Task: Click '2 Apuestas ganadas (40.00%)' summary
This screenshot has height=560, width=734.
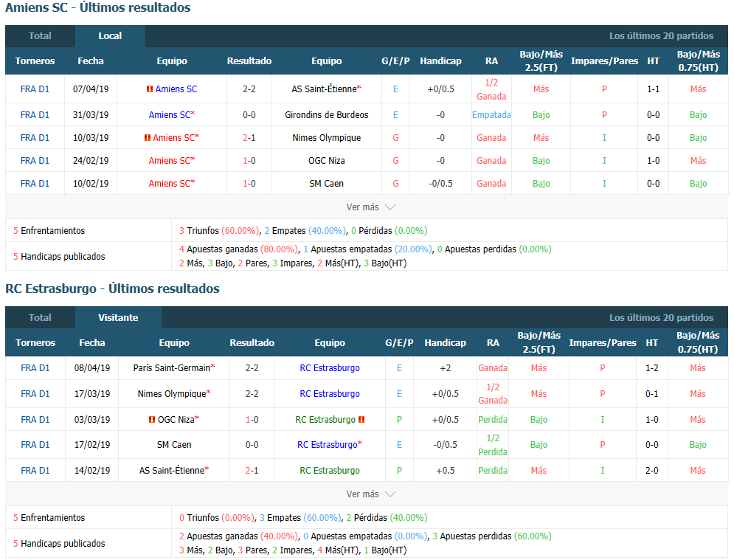Action: pyautogui.click(x=238, y=536)
